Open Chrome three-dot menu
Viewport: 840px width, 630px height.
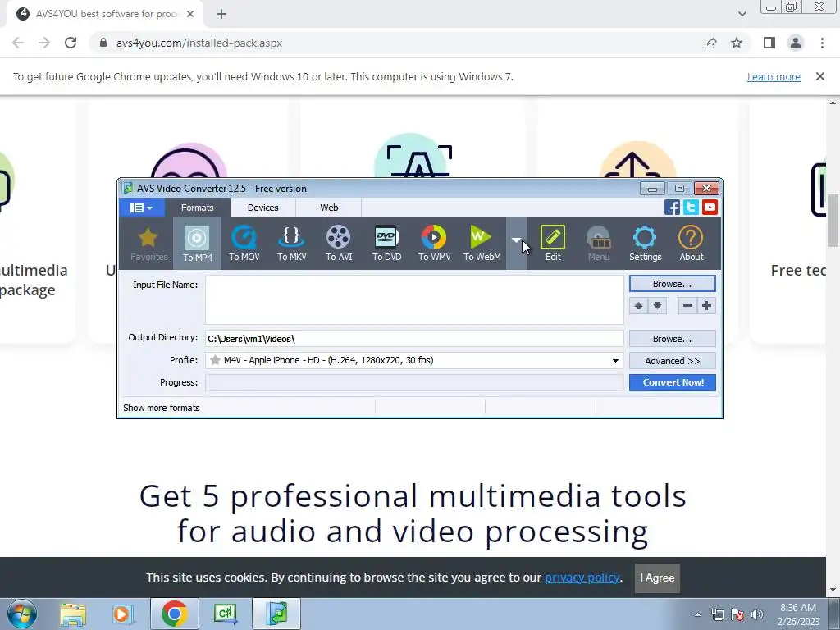pyautogui.click(x=822, y=43)
